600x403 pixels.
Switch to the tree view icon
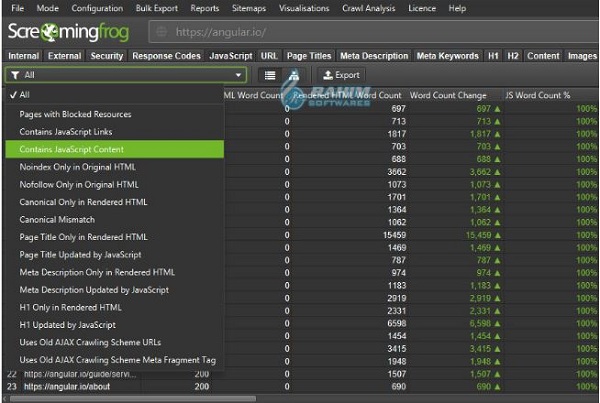click(x=294, y=75)
